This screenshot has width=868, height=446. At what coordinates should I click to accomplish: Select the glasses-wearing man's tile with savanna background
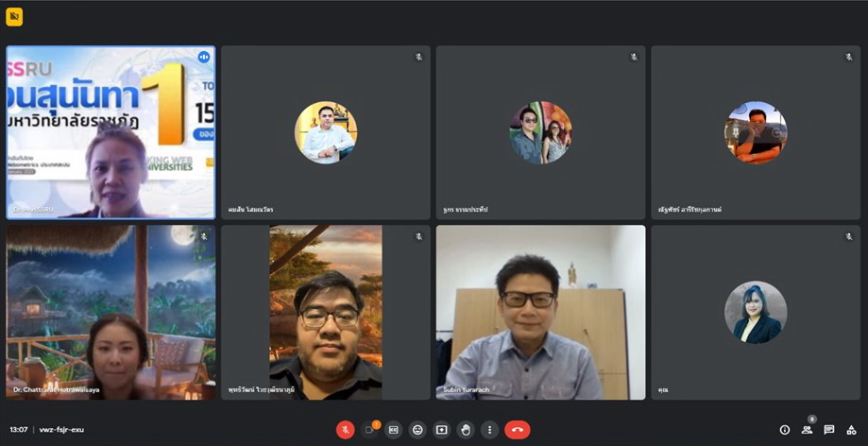tap(326, 312)
